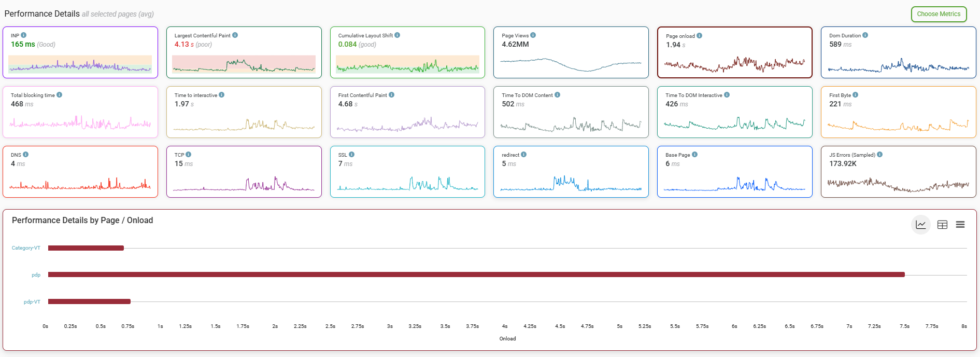Open the Category-VT page link
This screenshot has width=980, height=357.
(x=26, y=248)
